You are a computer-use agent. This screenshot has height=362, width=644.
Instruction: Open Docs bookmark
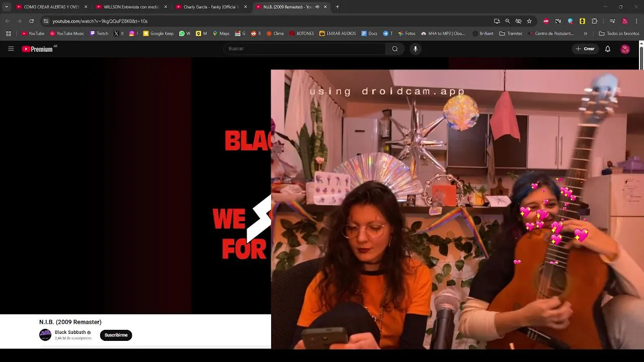tap(369, 34)
